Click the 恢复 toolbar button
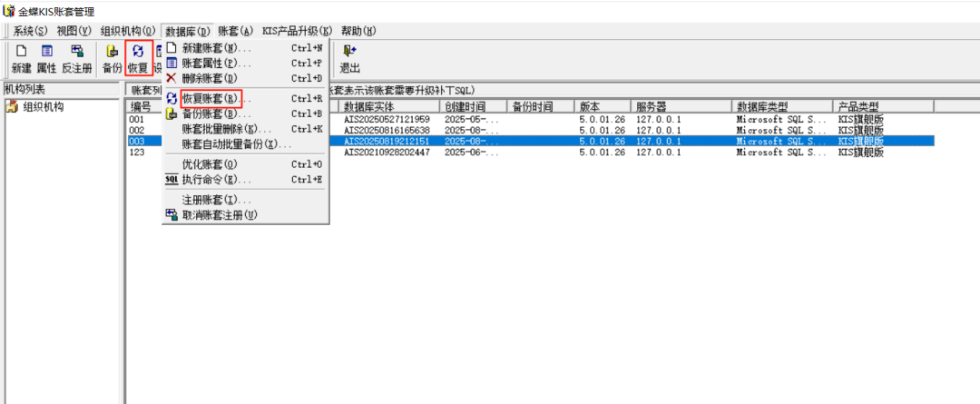The width and height of the screenshot is (980, 404). (138, 59)
